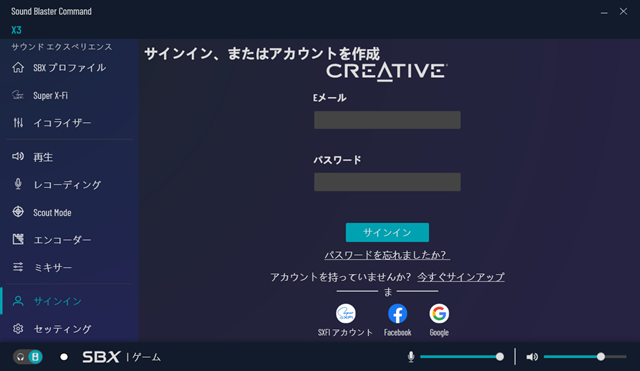Sign in with SXFI アカウント icon

point(345,313)
